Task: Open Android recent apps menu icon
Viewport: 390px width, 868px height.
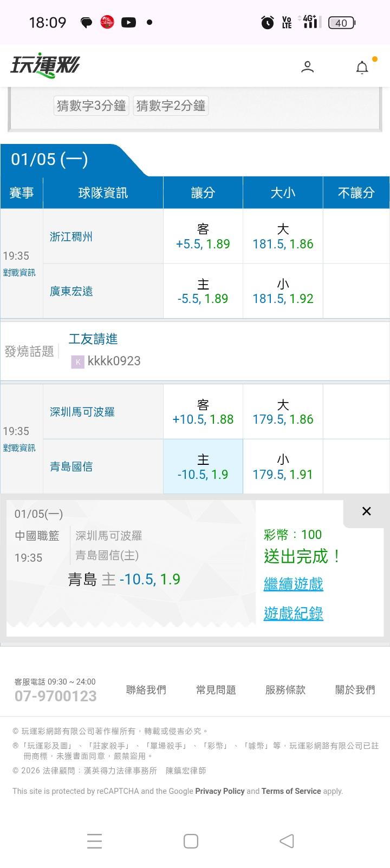Action: coord(95,841)
